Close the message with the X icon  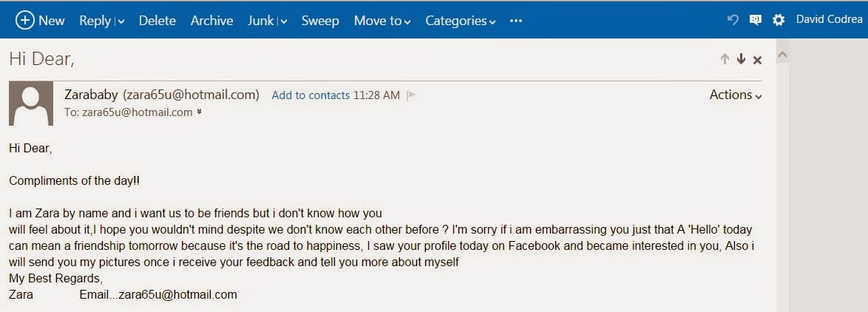point(757,60)
